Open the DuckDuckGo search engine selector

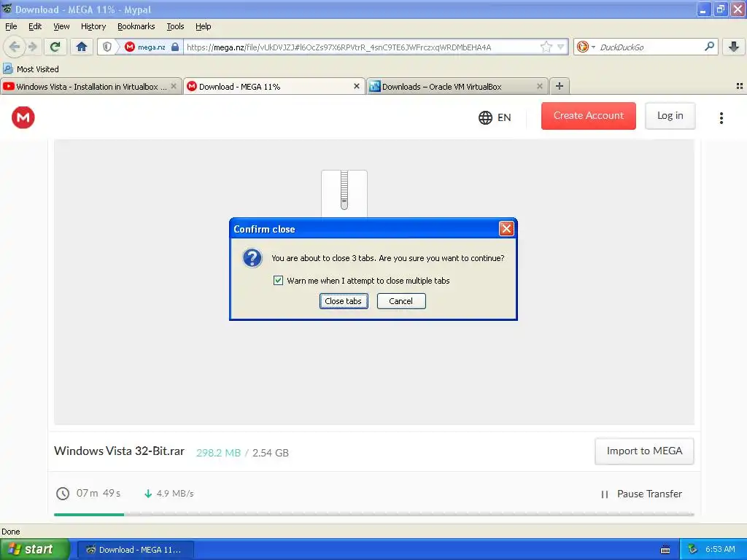tap(586, 47)
